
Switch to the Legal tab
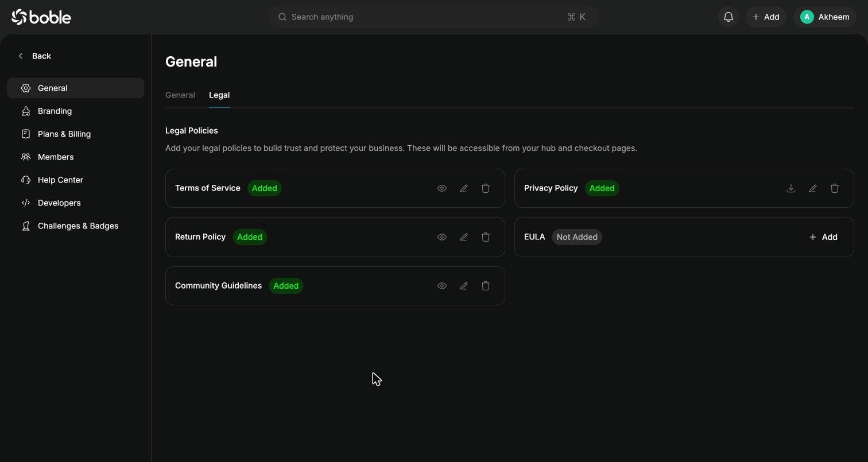pos(219,95)
